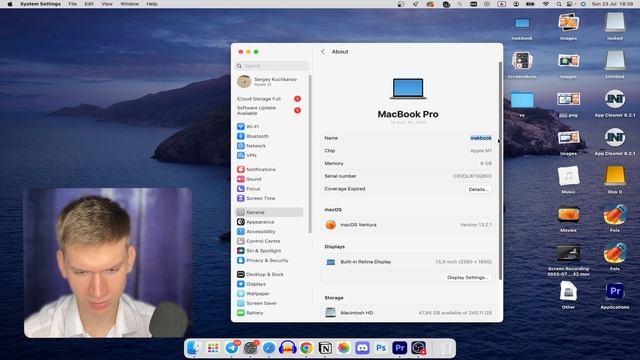Click the settings Search field
Viewport: 640px width, 360px height.
tap(272, 66)
